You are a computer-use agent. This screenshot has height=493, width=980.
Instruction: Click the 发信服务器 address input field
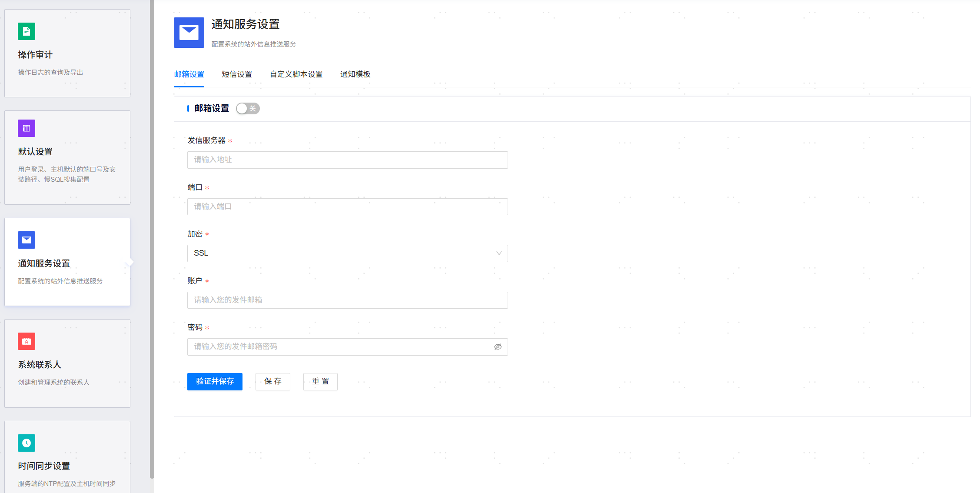[347, 160]
